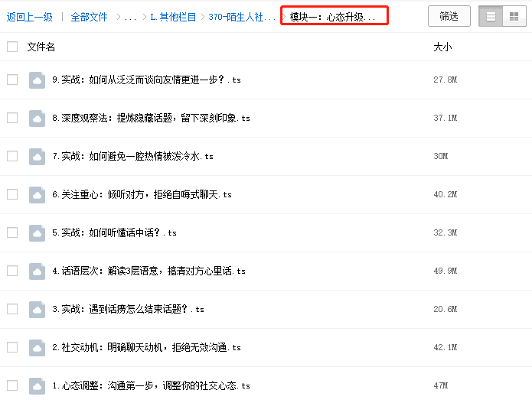Open file 7.实战：如何避免一腔热情被泼冷水.ts
Viewport: 532px width, 403px height.
132,157
